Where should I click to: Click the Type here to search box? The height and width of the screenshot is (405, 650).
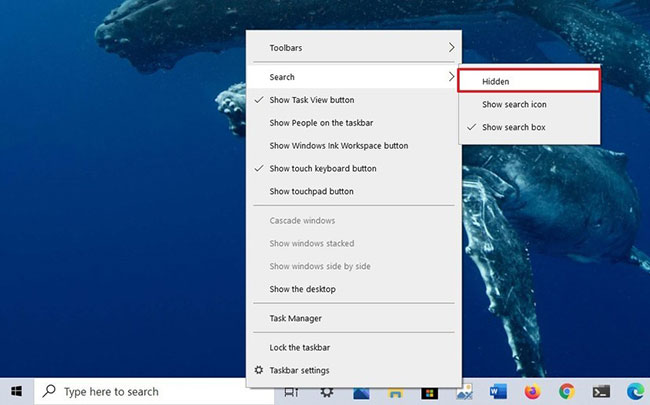[x=154, y=391]
